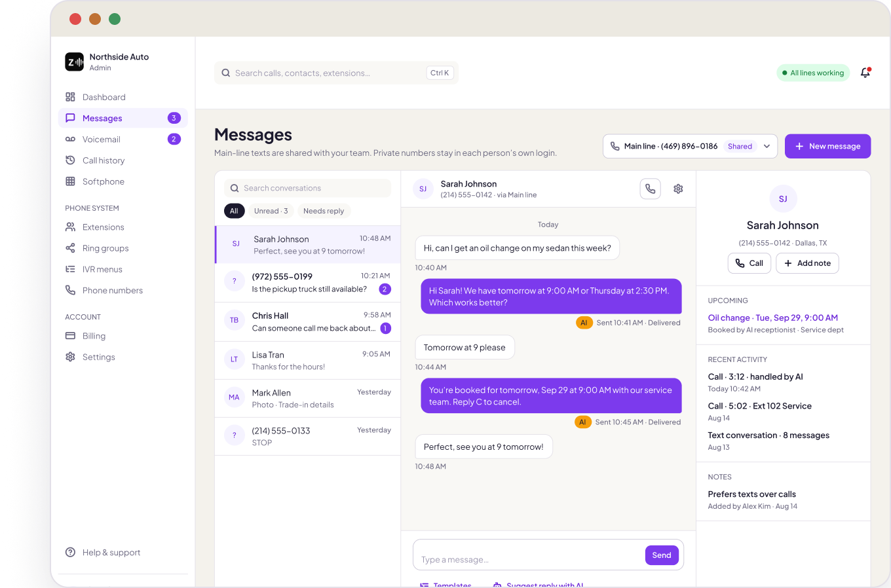Image resolution: width=891 pixels, height=588 pixels.
Task: Click the AI badge beside Sent 10:45 AM
Action: point(582,422)
